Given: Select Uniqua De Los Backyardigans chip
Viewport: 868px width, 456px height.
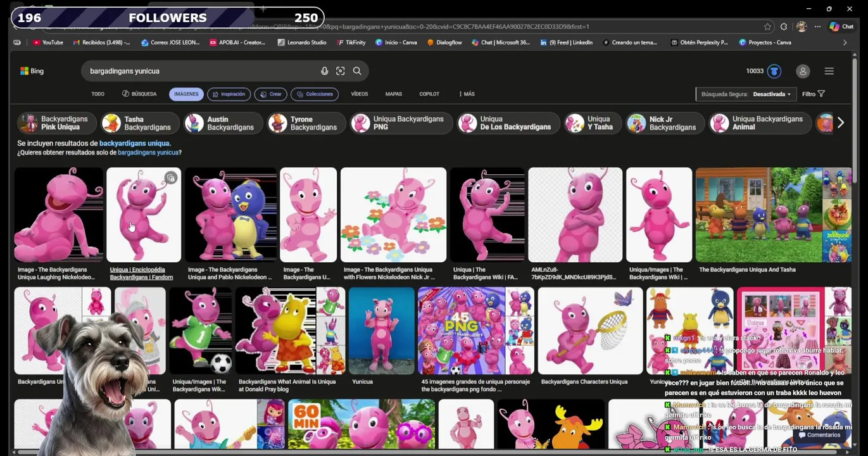Looking at the screenshot, I should 508,123.
